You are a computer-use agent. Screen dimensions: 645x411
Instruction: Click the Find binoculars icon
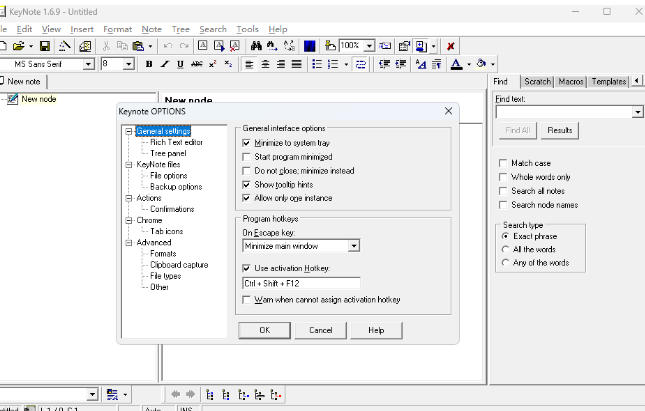[256, 46]
